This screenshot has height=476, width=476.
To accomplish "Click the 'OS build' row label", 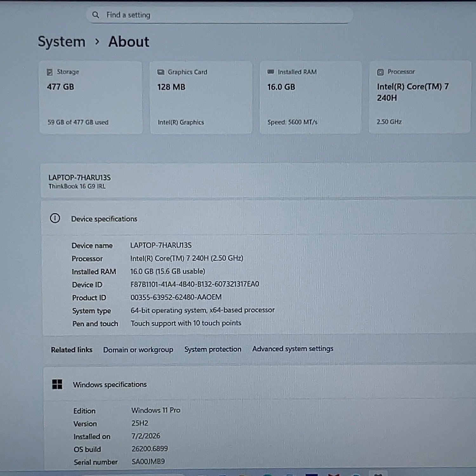I will pyautogui.click(x=87, y=449).
